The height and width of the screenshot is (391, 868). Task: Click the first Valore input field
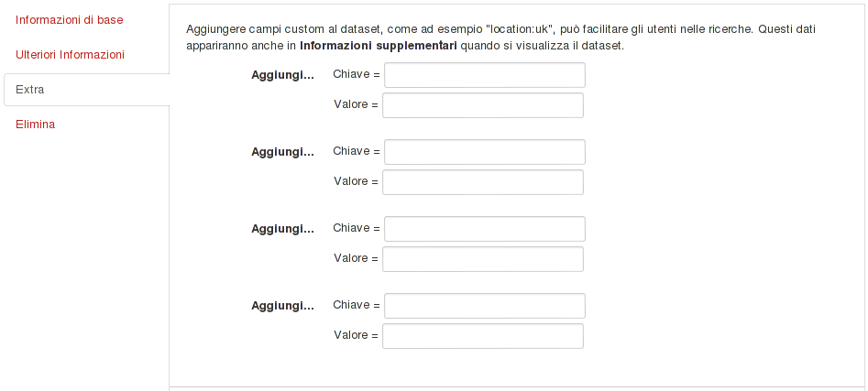click(483, 105)
